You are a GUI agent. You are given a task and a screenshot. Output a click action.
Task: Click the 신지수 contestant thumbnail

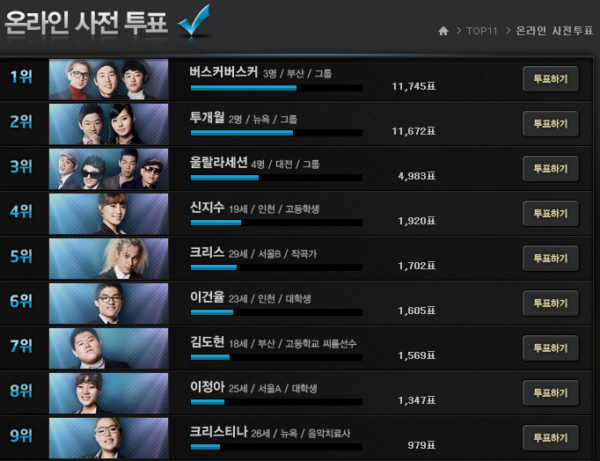pos(109,213)
